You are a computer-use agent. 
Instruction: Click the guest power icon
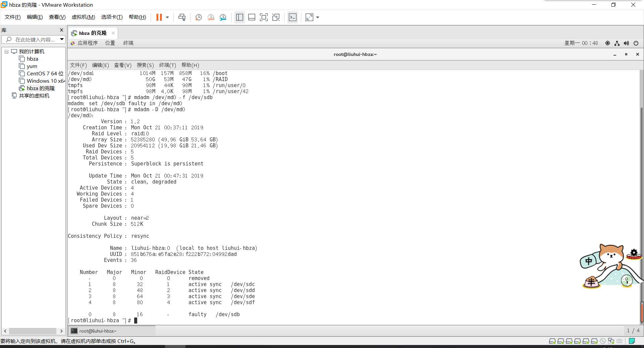pyautogui.click(x=636, y=43)
